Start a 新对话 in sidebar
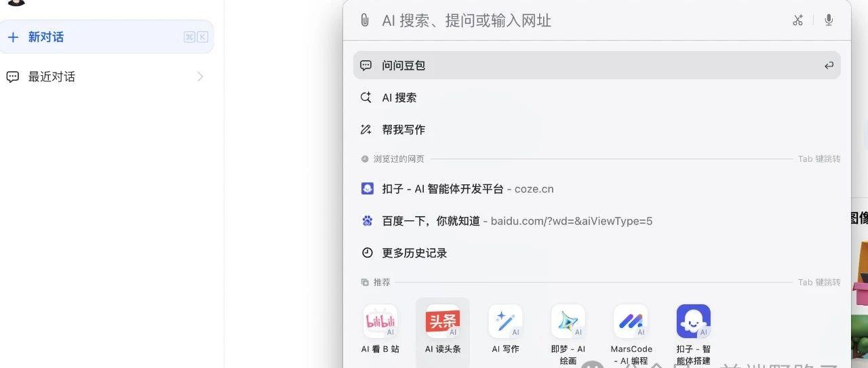868x368 pixels. coord(106,37)
